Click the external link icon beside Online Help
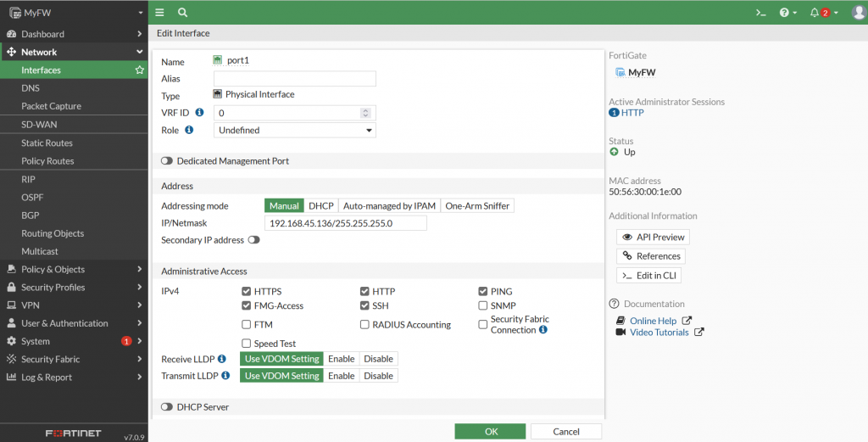 click(687, 321)
